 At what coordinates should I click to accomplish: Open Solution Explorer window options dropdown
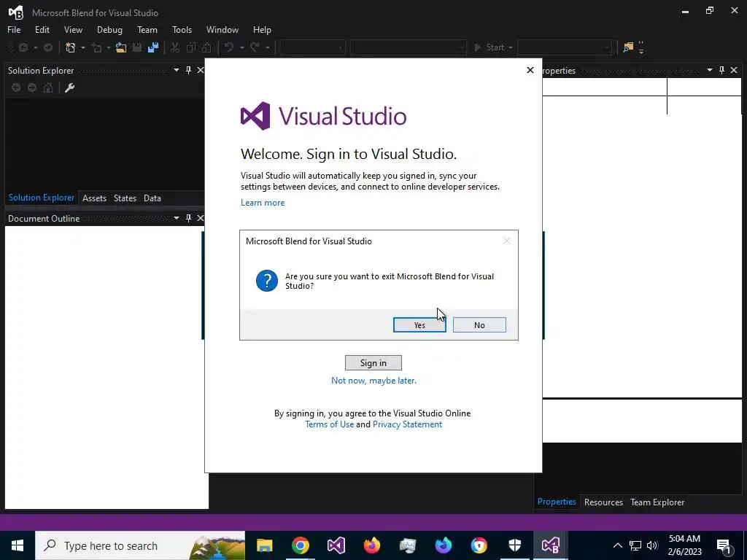177,70
